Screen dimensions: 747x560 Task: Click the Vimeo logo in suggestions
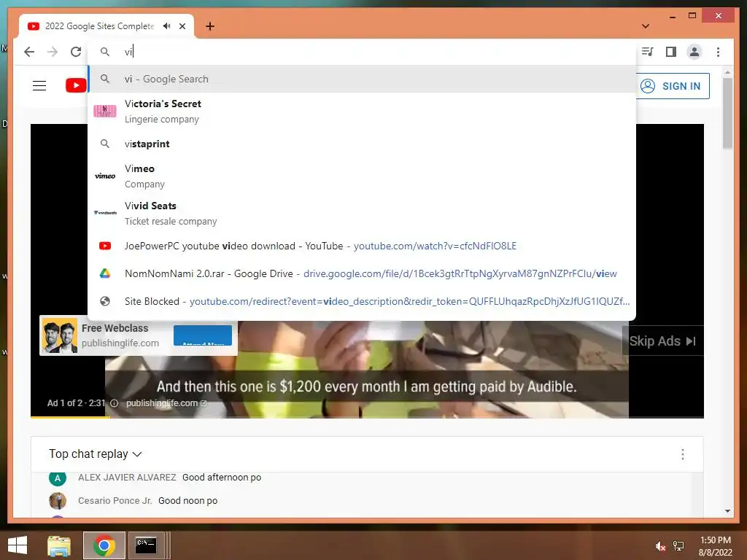(105, 176)
